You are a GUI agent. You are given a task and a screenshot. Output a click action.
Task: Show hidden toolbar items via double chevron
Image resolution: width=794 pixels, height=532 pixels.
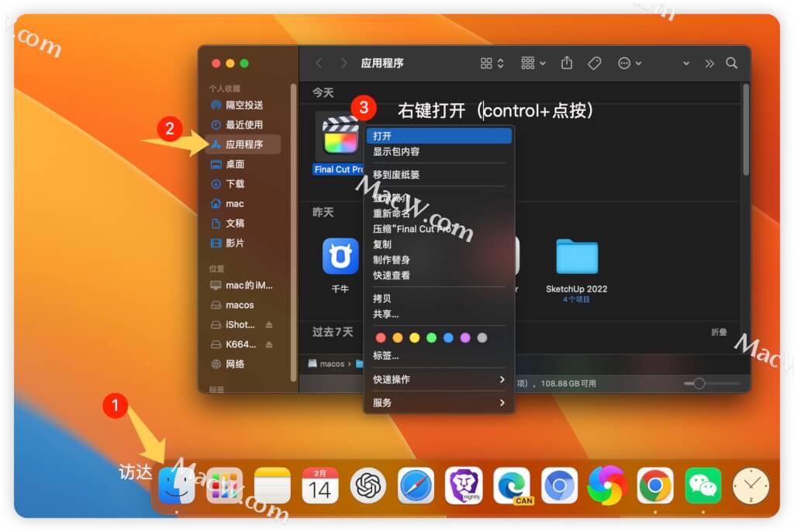(x=709, y=64)
